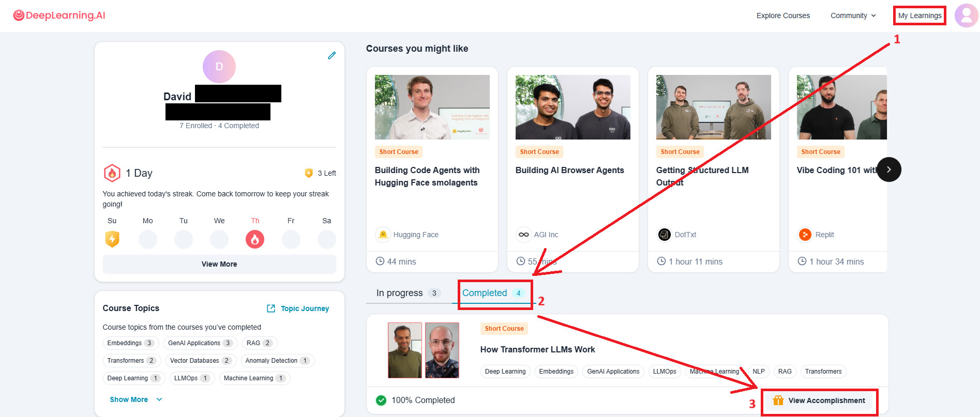This screenshot has height=417, width=980.
Task: Select the Embeddings 3 topic chip
Action: 131,343
